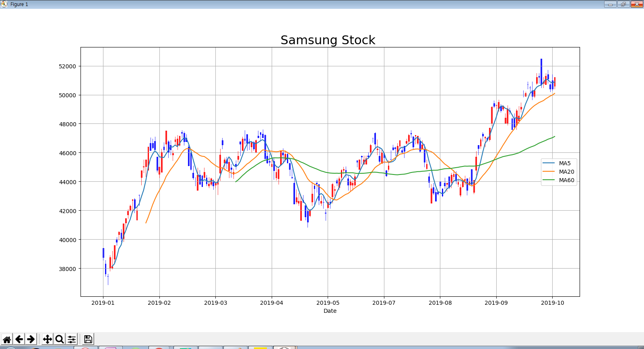Click the 2019-07 x-axis tick label

click(384, 303)
